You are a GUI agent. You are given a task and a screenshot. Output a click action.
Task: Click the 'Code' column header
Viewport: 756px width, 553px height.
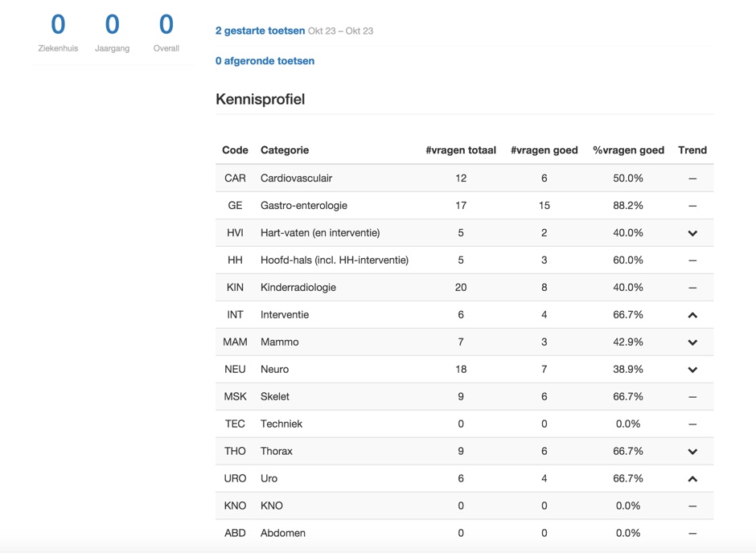[235, 150]
